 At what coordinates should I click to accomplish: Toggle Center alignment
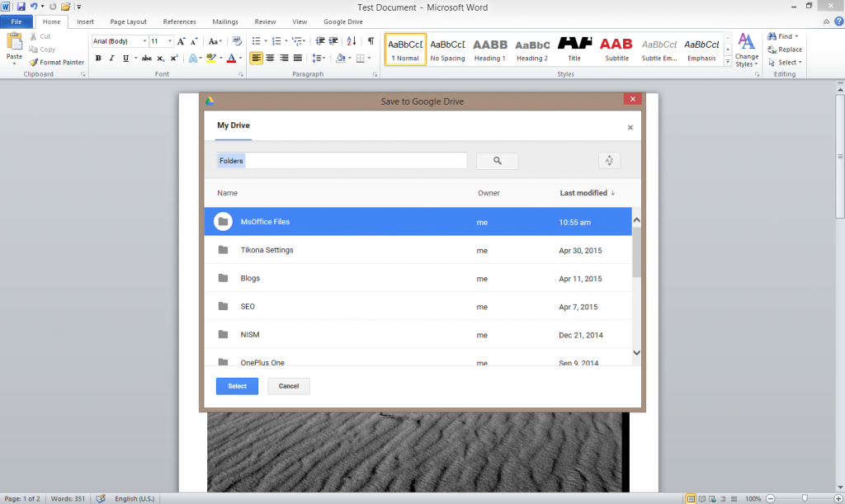(x=270, y=58)
